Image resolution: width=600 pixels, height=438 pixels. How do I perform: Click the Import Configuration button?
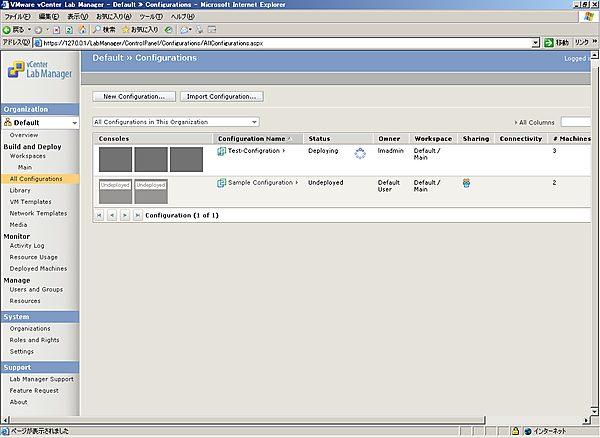pos(222,97)
